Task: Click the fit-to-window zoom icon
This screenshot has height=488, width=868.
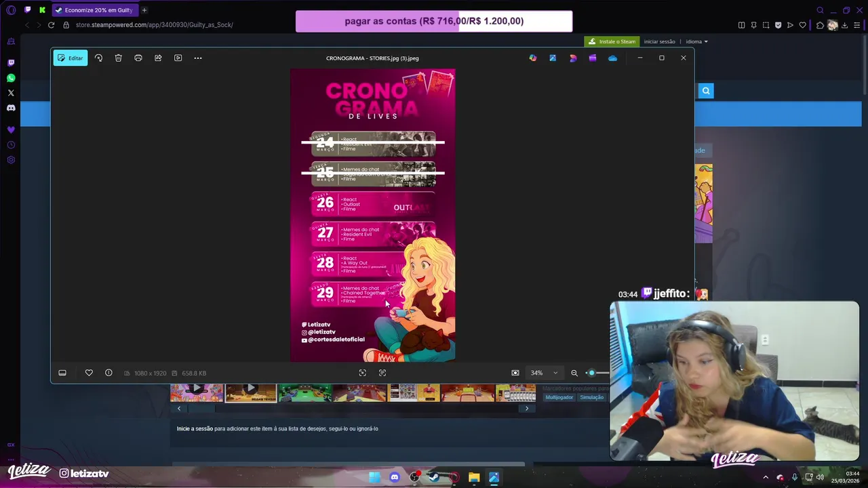Action: pyautogui.click(x=515, y=373)
